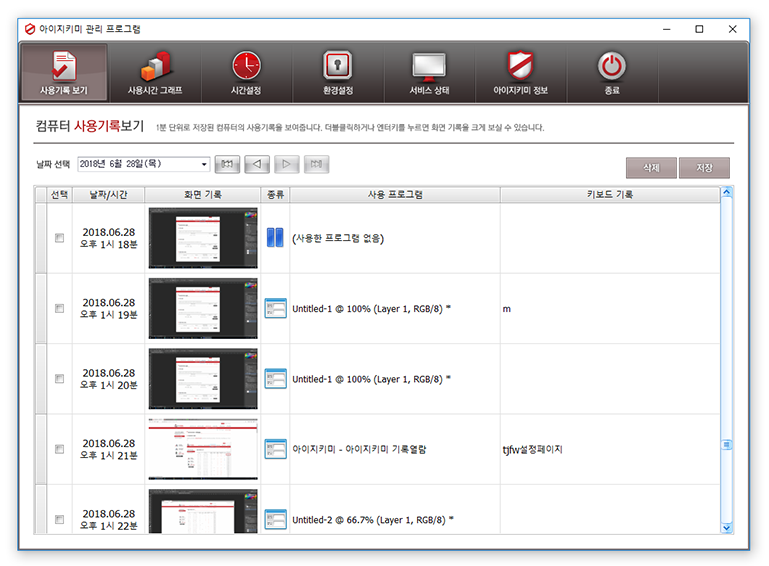769x566 pixels.
Task: Click the blue idle icon in the 1시 18분 row
Action: (275, 237)
